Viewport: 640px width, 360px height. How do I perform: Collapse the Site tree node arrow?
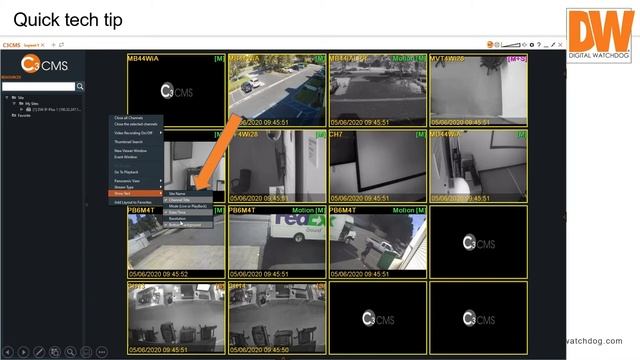click(x=7, y=98)
